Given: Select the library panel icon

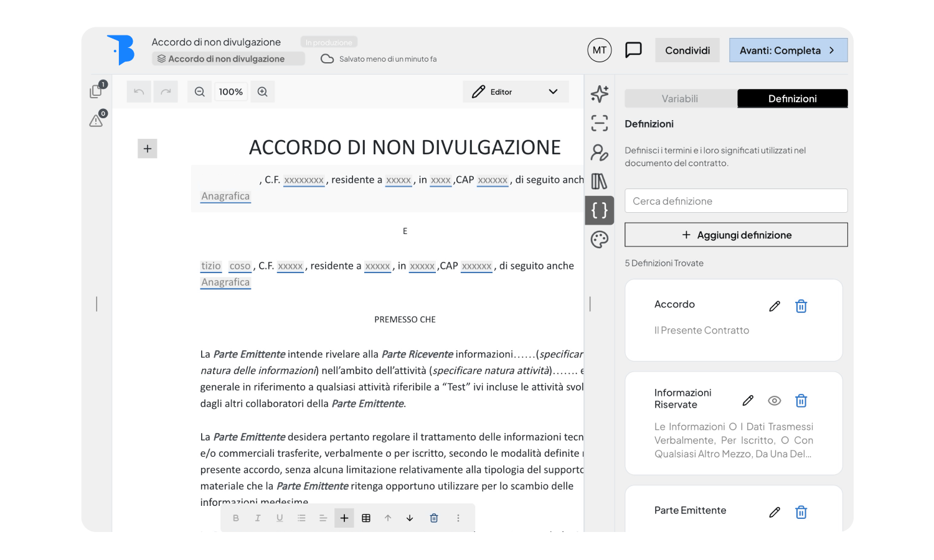Looking at the screenshot, I should [x=599, y=181].
